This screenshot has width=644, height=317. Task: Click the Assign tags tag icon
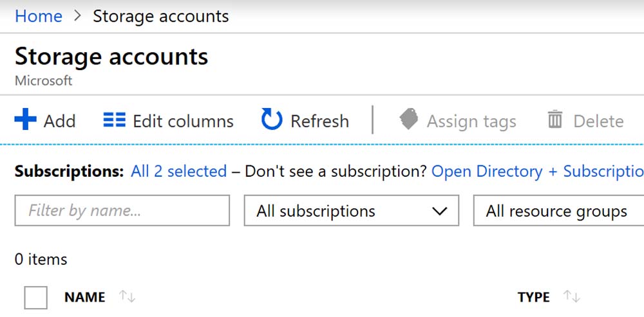tap(408, 120)
